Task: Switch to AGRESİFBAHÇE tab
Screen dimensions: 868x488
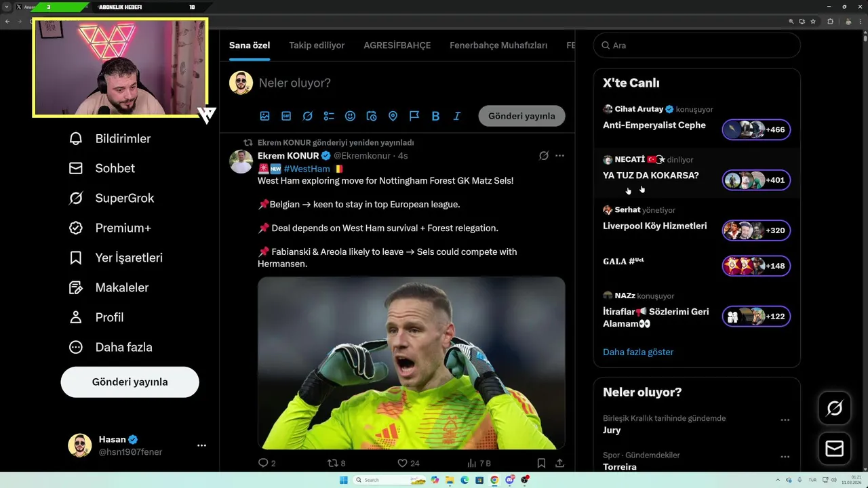Action: pyautogui.click(x=397, y=45)
